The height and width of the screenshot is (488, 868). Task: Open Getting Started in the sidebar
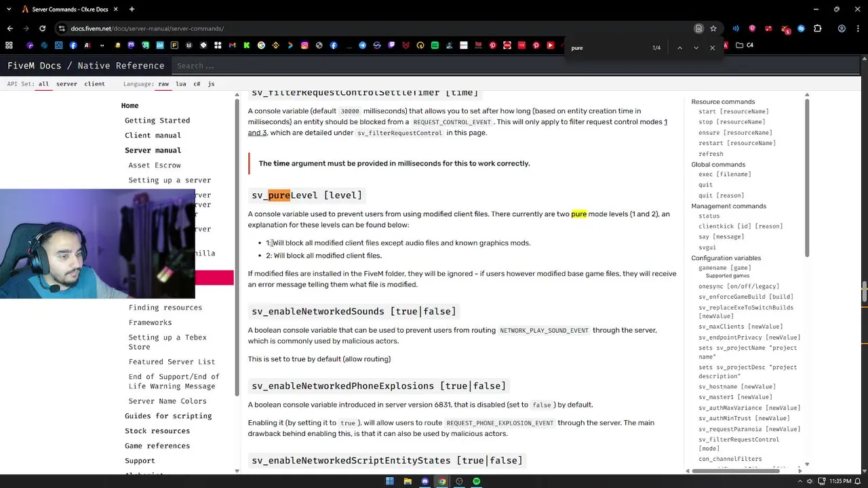[x=157, y=121]
